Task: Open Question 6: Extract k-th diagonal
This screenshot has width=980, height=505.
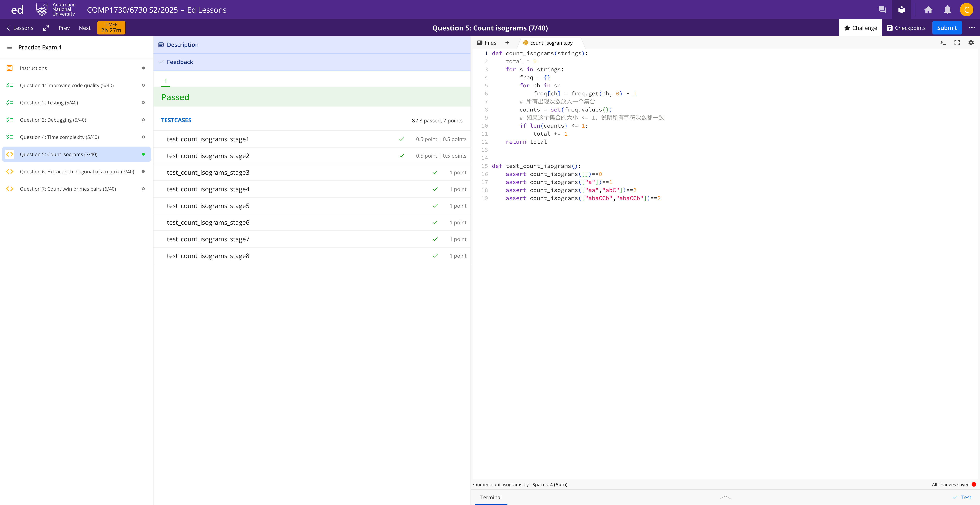Action: (x=77, y=171)
